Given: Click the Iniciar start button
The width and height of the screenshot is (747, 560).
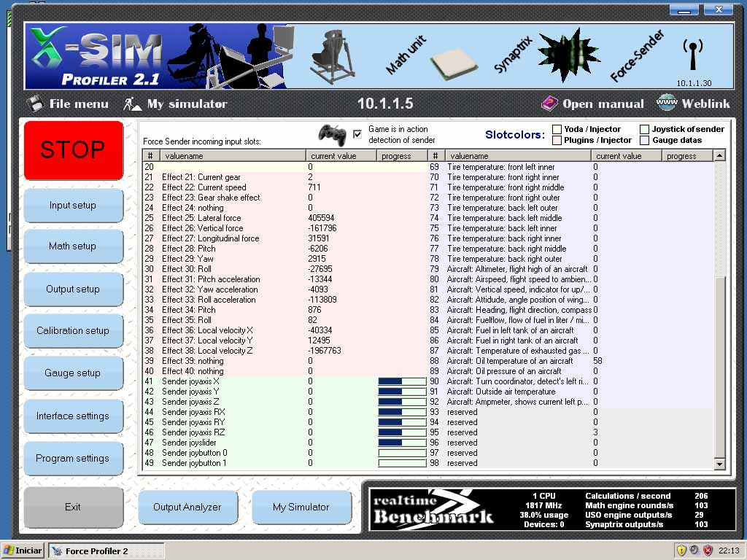Looking at the screenshot, I should 23,551.
